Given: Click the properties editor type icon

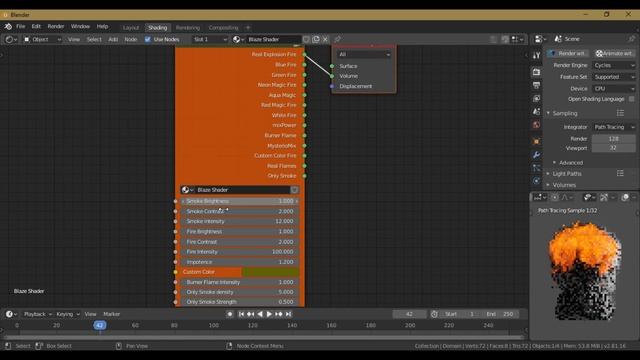Looking at the screenshot, I should point(540,39).
